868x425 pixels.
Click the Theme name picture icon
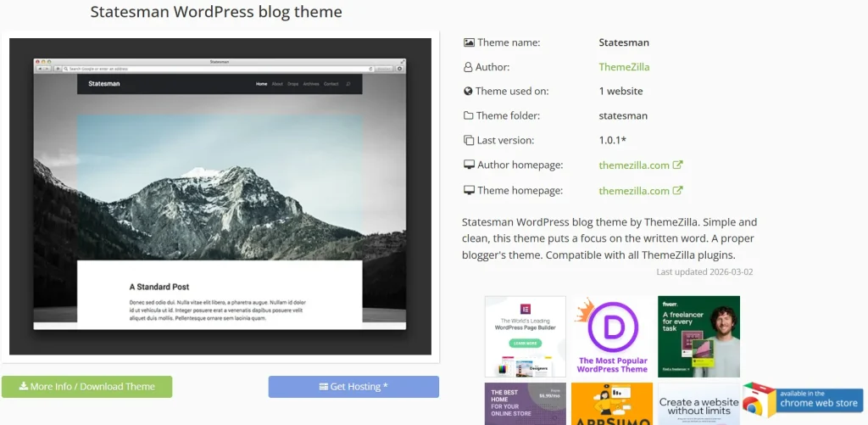pos(469,42)
